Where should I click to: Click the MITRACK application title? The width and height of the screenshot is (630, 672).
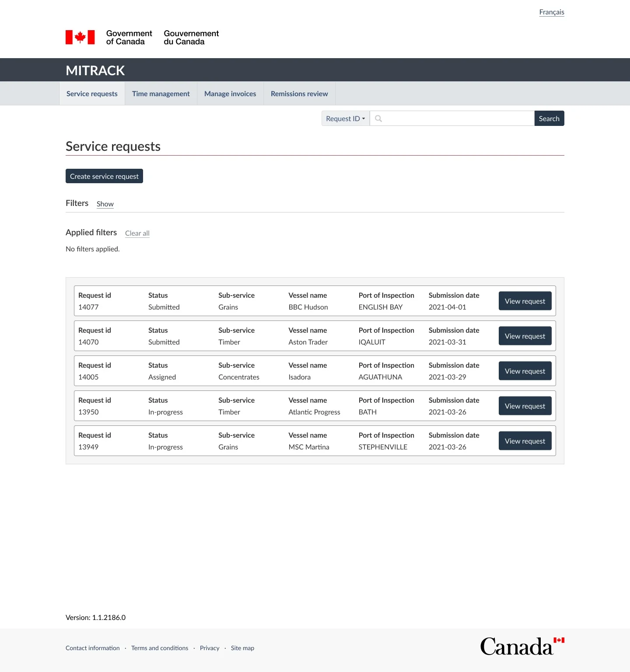pos(95,70)
